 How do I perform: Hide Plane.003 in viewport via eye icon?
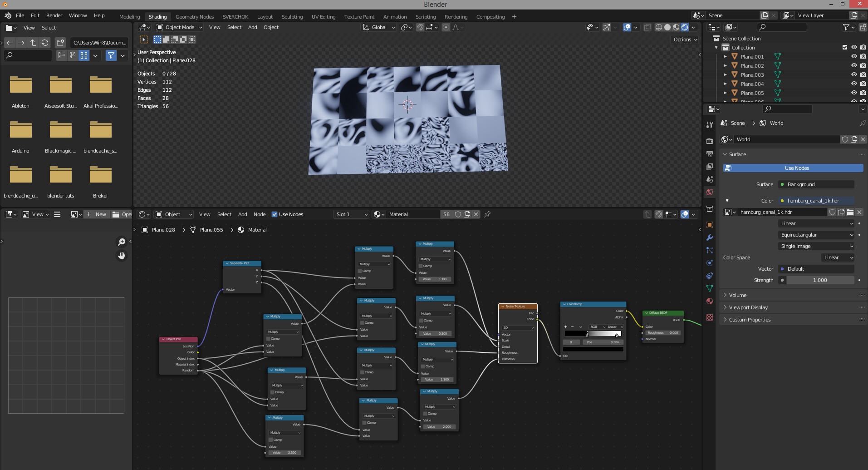tap(854, 74)
